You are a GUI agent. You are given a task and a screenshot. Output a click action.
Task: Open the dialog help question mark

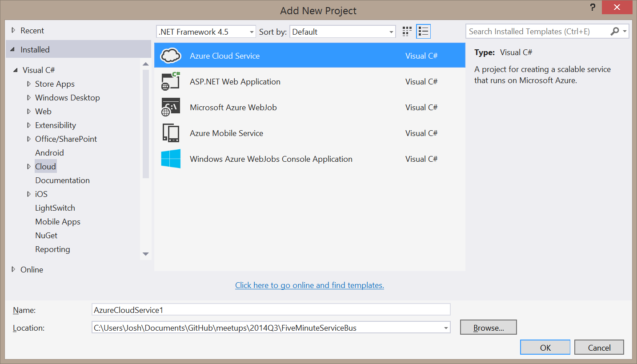point(593,8)
